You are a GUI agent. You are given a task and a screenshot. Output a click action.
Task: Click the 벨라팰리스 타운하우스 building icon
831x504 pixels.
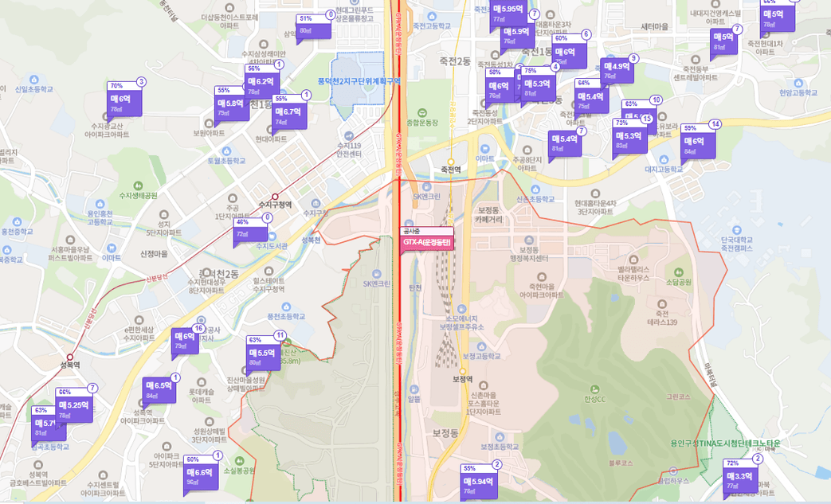[x=633, y=260]
